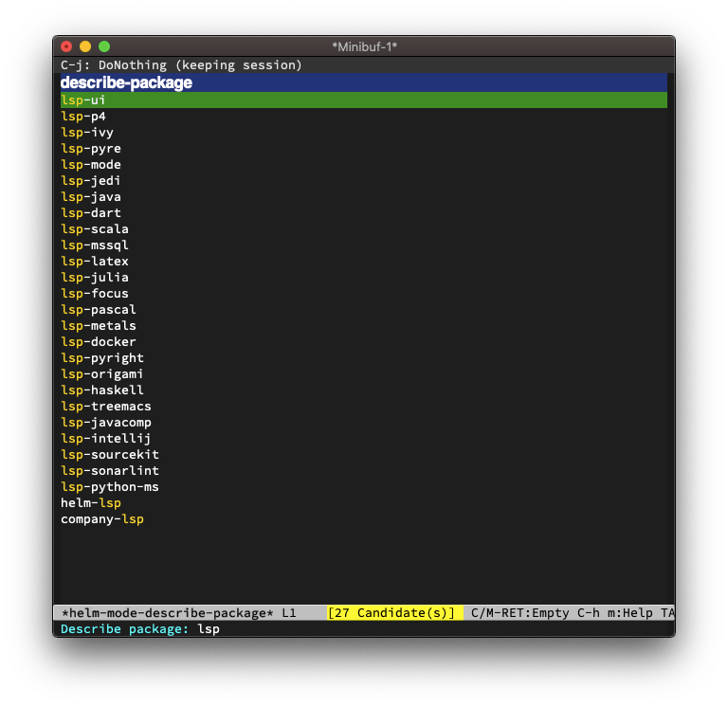Select the lsp-ui candidate

tap(364, 100)
